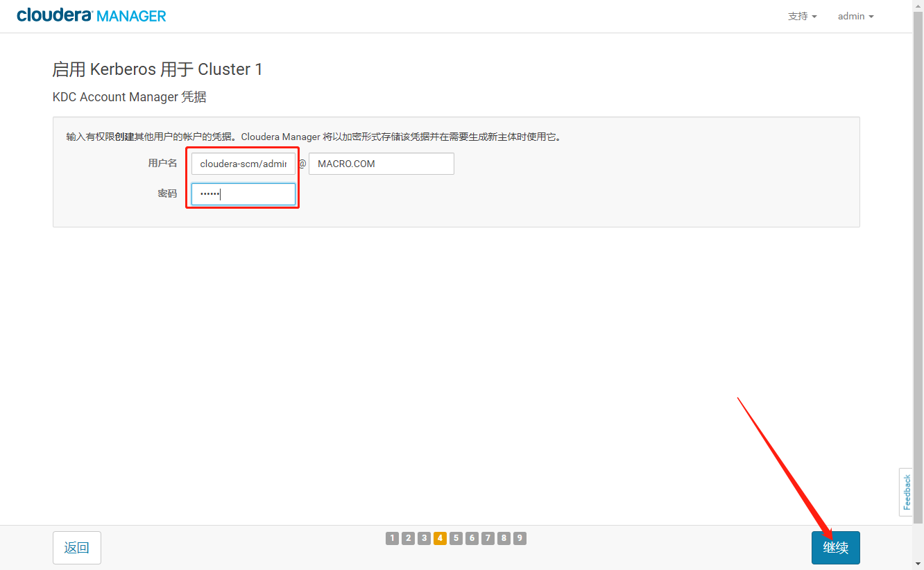
Task: Select current wizard step 4
Action: click(440, 538)
